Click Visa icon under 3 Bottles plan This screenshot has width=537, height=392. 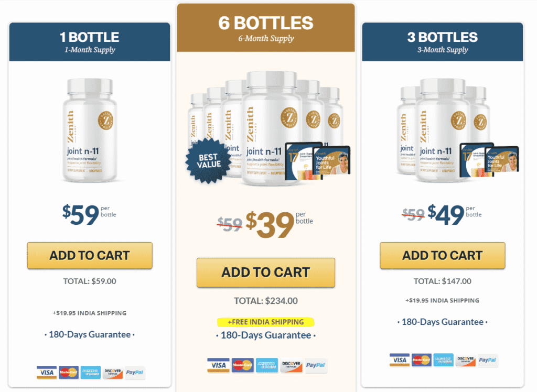point(400,360)
